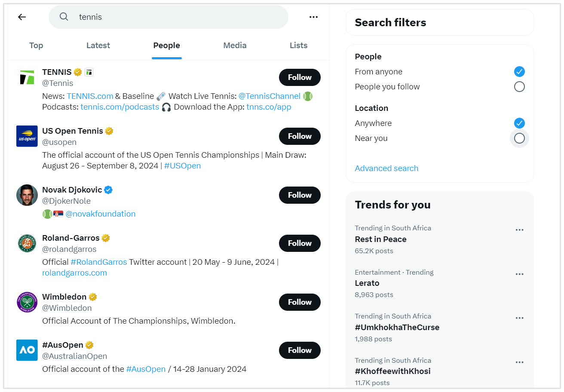Open more options for Lerato trend
The width and height of the screenshot is (564, 392).
coord(519,274)
